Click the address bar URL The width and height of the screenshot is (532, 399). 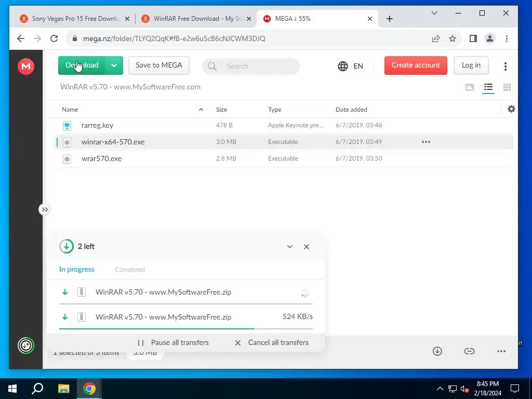[x=174, y=38]
